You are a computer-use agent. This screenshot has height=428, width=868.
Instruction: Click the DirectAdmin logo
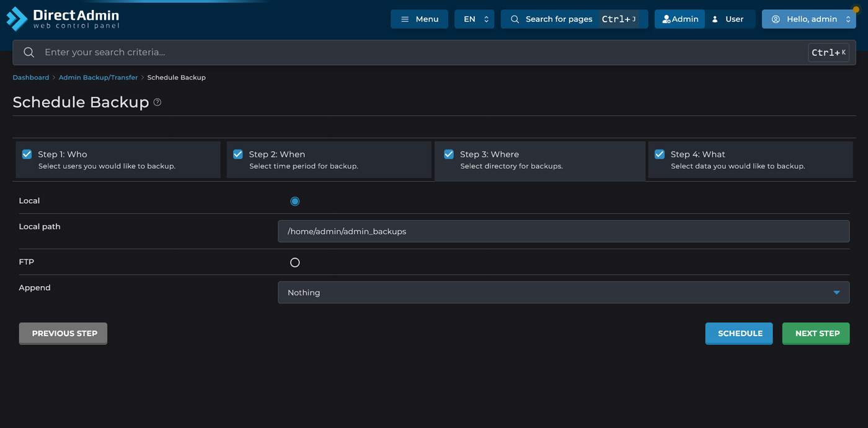[62, 19]
